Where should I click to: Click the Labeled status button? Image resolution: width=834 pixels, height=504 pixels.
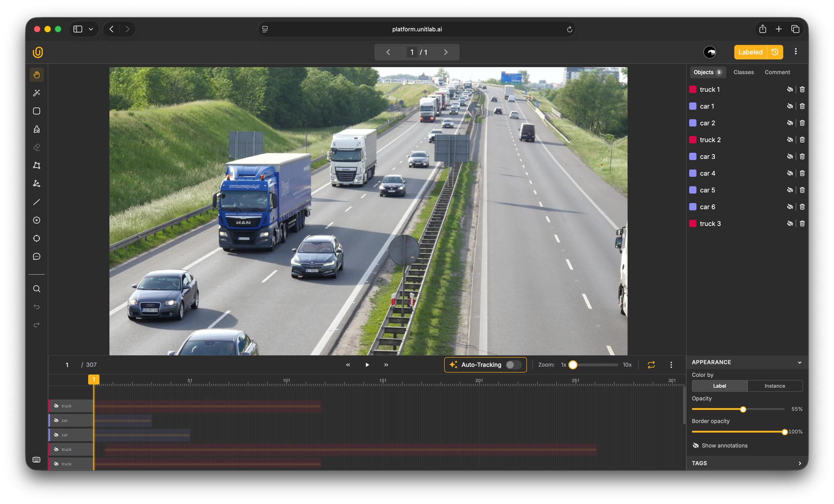coord(750,52)
